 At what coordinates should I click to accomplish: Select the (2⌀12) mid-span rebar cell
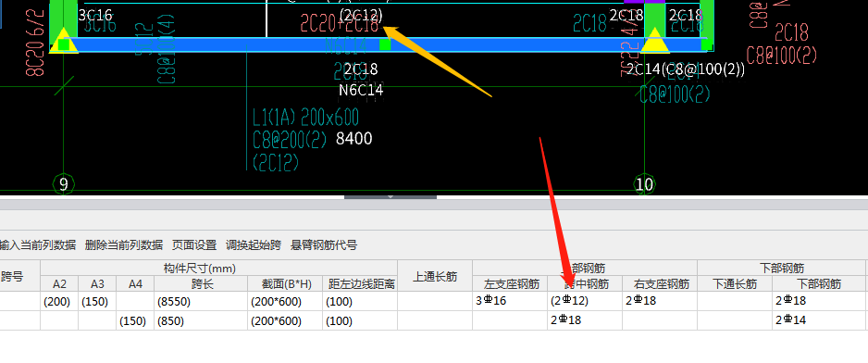click(585, 301)
